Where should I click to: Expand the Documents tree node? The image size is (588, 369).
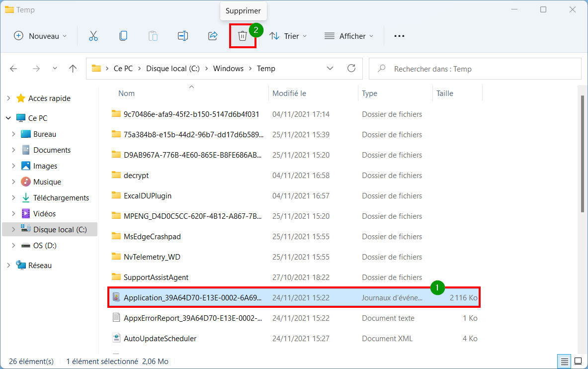[13, 150]
